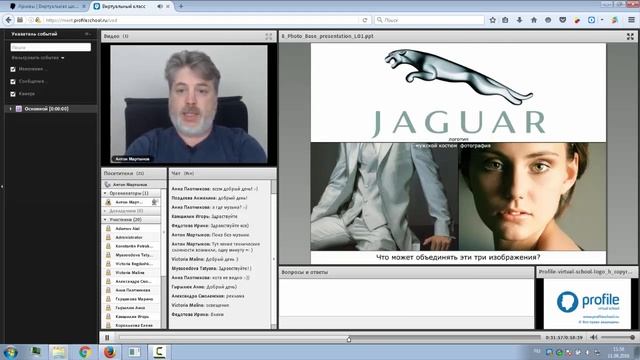This screenshot has height=360, width=640.
Task: Select attendee Камышкин Игорь in list
Action: pos(131,316)
